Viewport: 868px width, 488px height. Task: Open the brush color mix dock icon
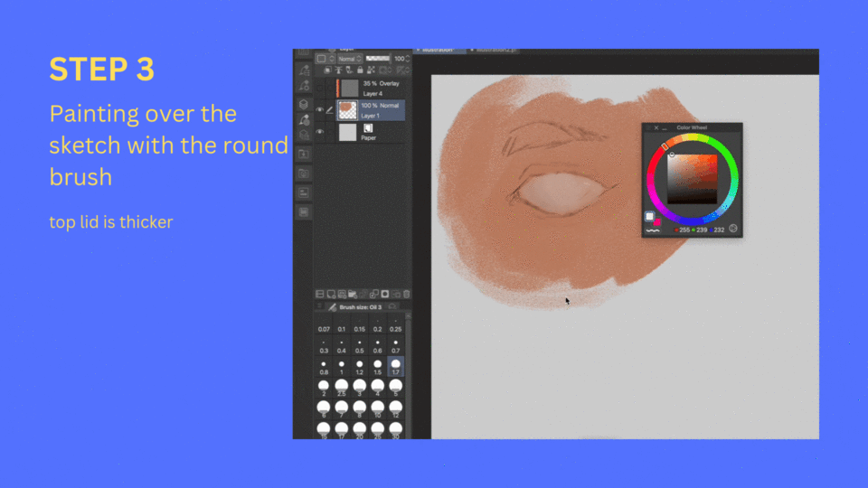pyautogui.click(x=304, y=119)
